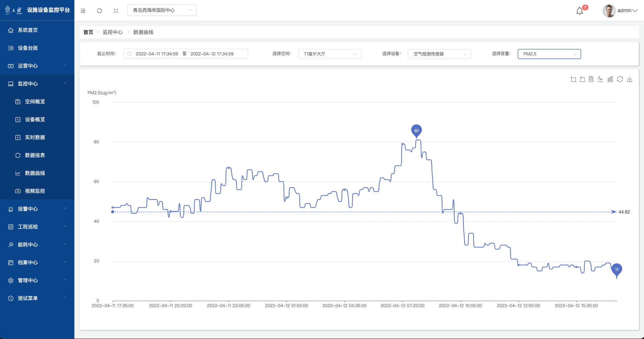The image size is (644, 339).
Task: Open the chart data view icon
Action: point(591,79)
